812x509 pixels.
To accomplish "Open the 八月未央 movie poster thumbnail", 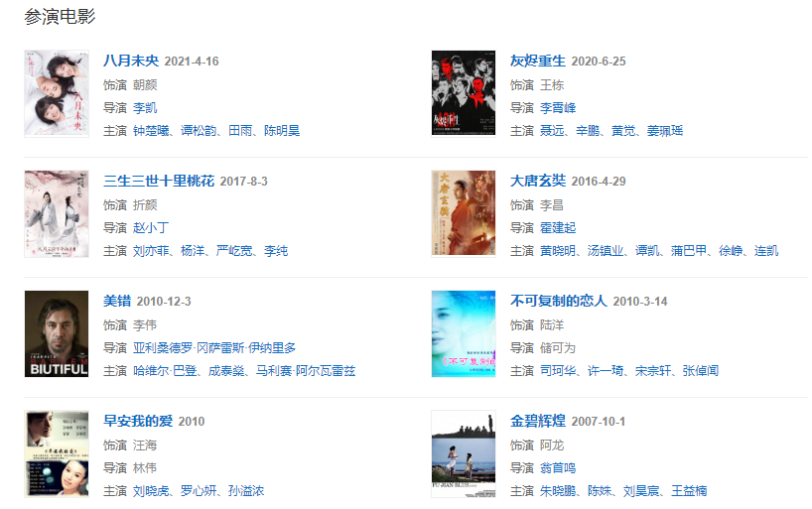I will (57, 93).
